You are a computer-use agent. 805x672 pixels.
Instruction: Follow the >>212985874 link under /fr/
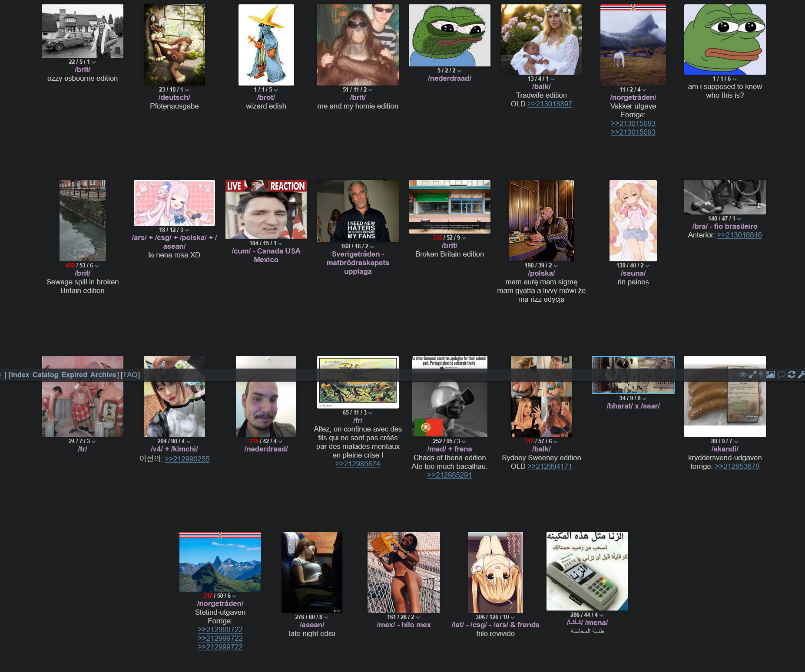(x=358, y=464)
